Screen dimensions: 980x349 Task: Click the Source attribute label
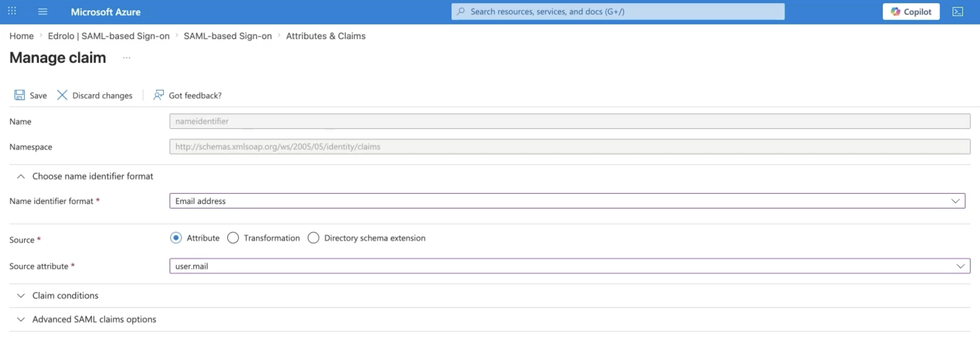click(x=39, y=266)
